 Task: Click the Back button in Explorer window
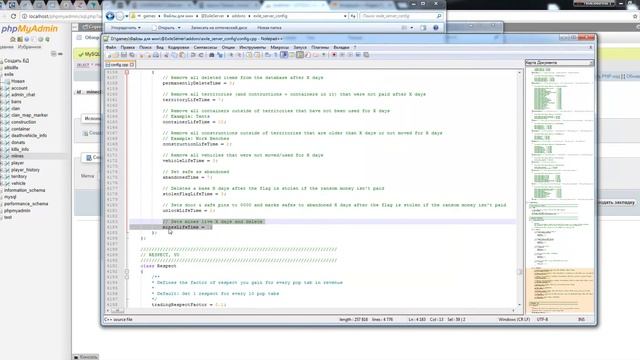tap(110, 16)
